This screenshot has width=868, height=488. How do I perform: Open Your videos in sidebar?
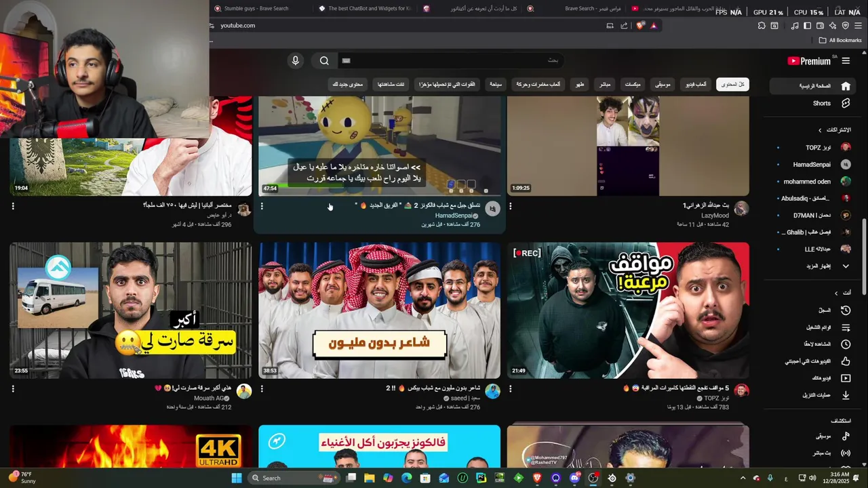811,378
